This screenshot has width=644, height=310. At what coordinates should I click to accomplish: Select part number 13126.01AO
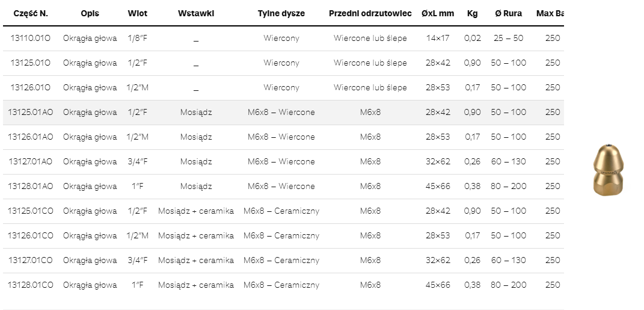click(30, 137)
